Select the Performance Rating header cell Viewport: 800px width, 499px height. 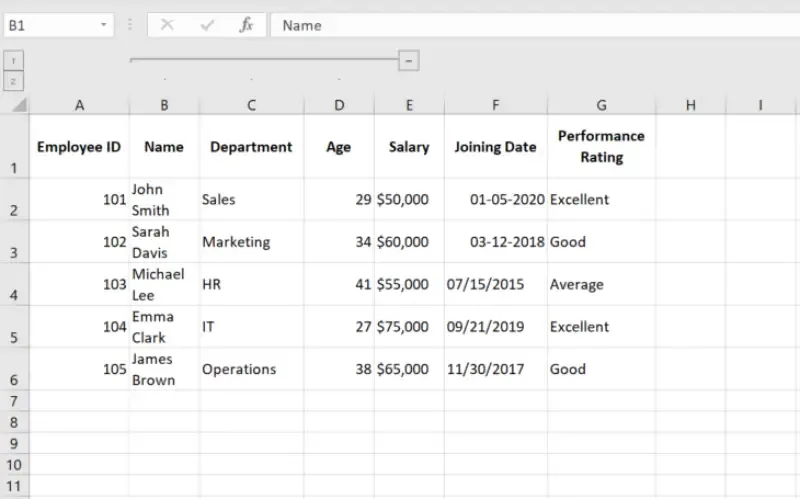pyautogui.click(x=601, y=147)
